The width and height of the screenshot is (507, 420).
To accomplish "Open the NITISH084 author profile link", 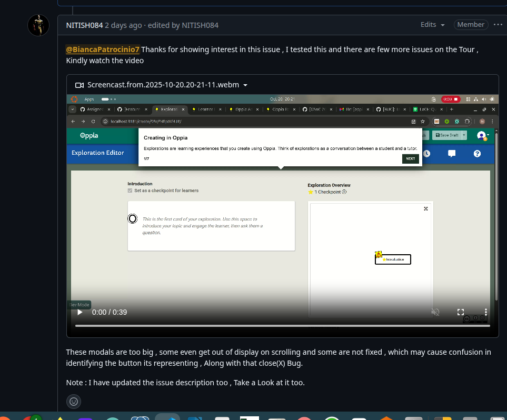I will tap(84, 25).
